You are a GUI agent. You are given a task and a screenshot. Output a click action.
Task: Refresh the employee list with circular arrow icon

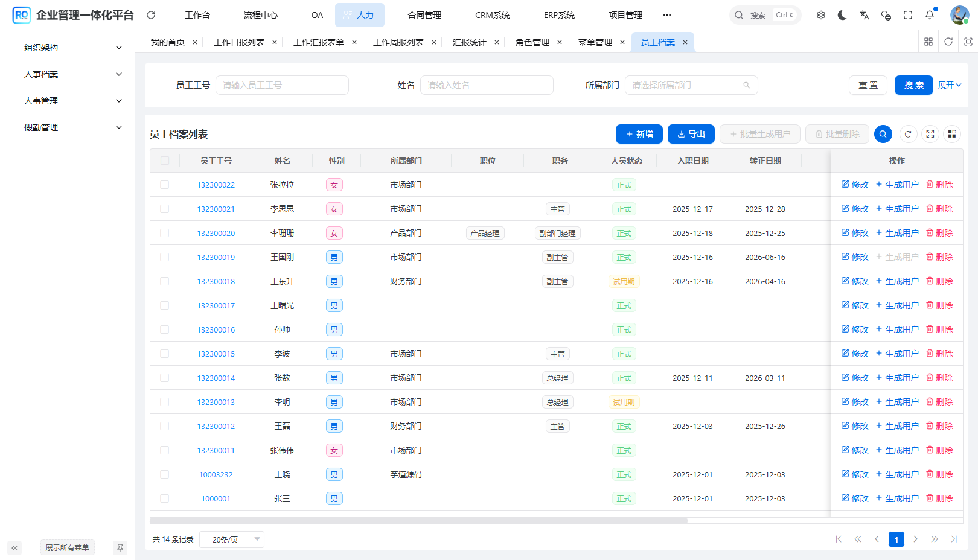click(x=908, y=134)
